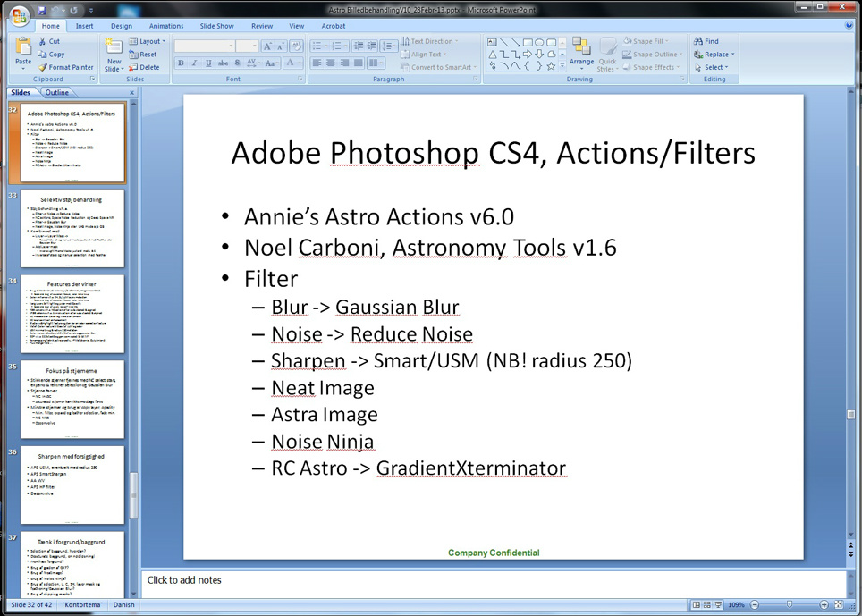Select slide 34 thumbnail Features der virker
This screenshot has width=862, height=616.
(x=72, y=314)
